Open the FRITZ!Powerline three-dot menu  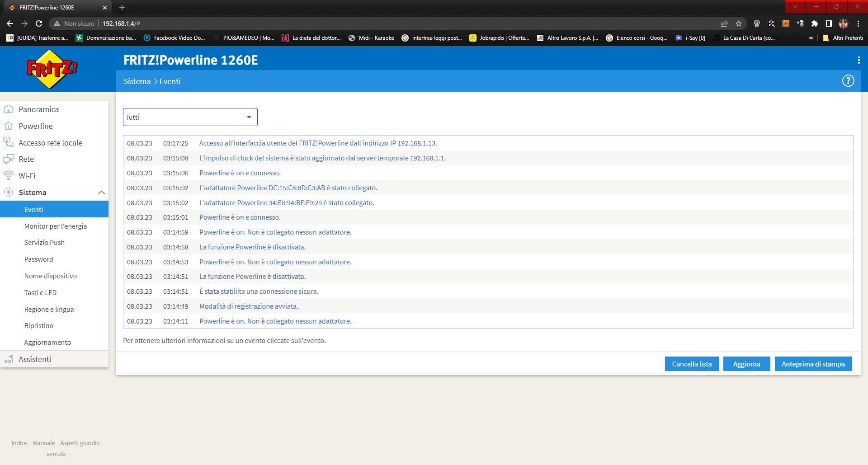pos(859,60)
